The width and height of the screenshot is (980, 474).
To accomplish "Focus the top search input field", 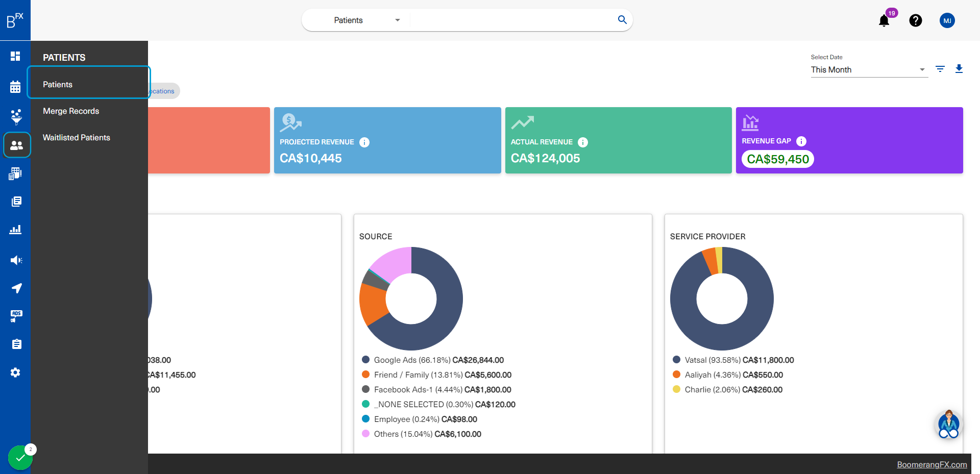I will pyautogui.click(x=512, y=20).
